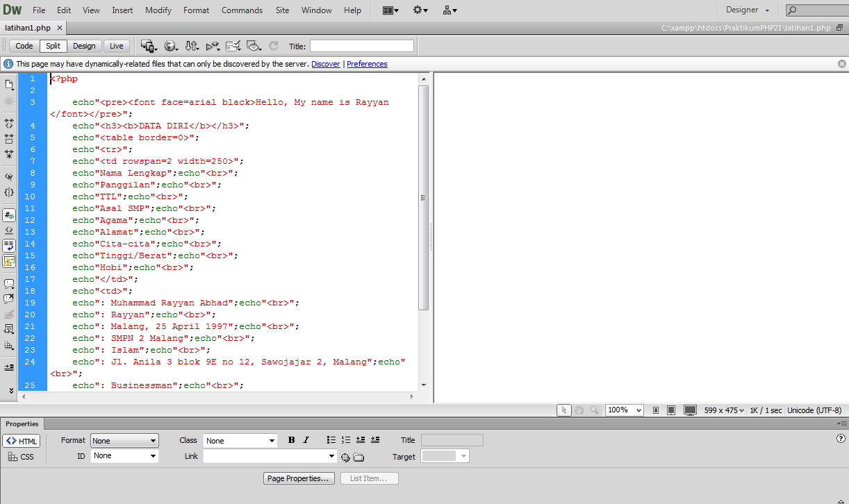Click Point to File target icon
This screenshot has width=849, height=504.
[x=345, y=457]
